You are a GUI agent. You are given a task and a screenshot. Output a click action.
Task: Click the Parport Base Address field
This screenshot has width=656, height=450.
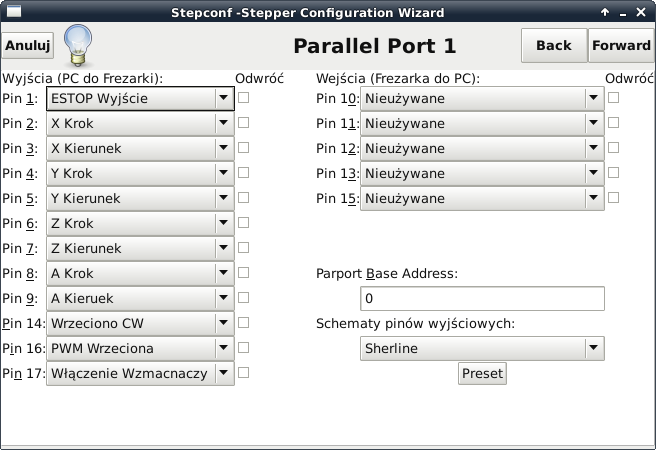482,299
